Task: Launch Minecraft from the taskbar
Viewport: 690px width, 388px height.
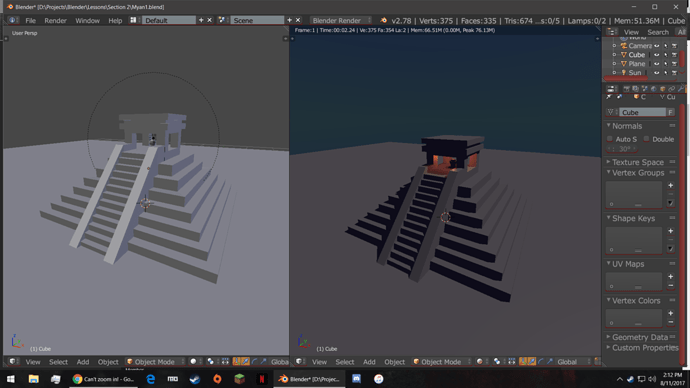Action: pyautogui.click(x=239, y=379)
